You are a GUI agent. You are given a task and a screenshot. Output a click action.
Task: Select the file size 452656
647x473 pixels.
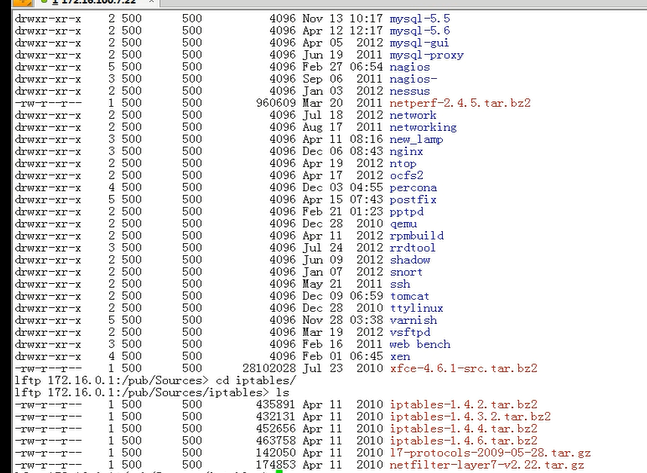coord(276,428)
